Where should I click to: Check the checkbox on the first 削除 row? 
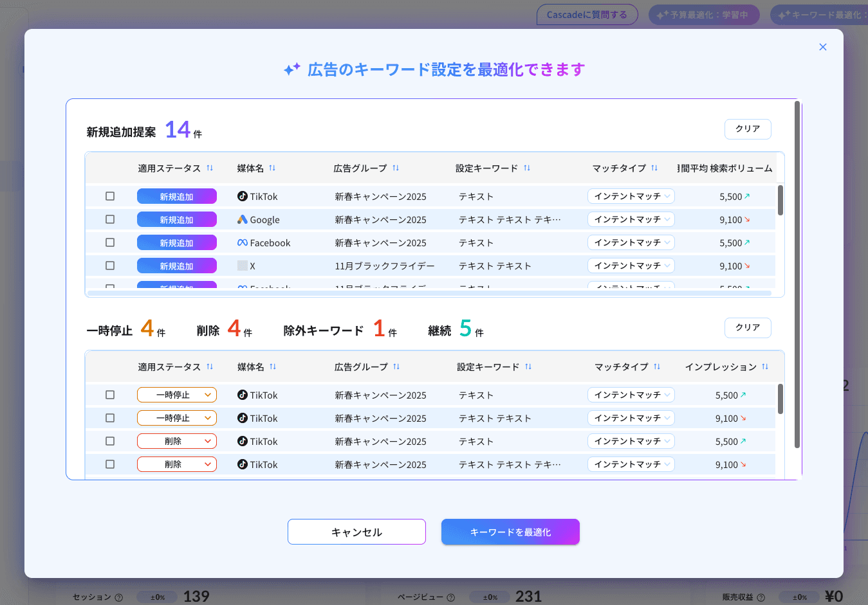click(109, 441)
